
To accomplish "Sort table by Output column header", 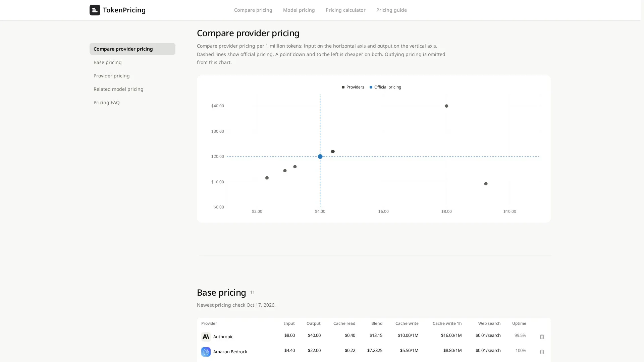I will tap(313, 323).
